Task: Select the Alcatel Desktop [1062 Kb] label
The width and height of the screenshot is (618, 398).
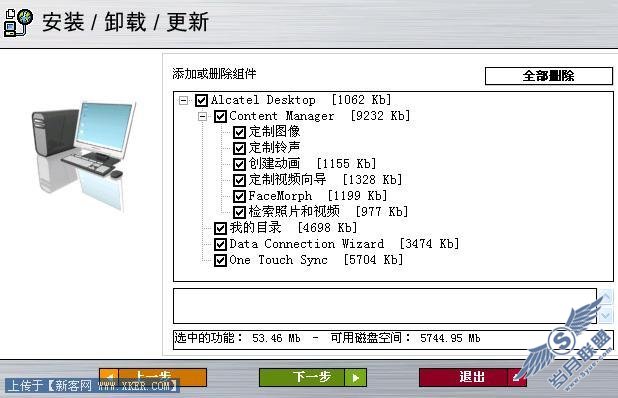Action: 301,100
